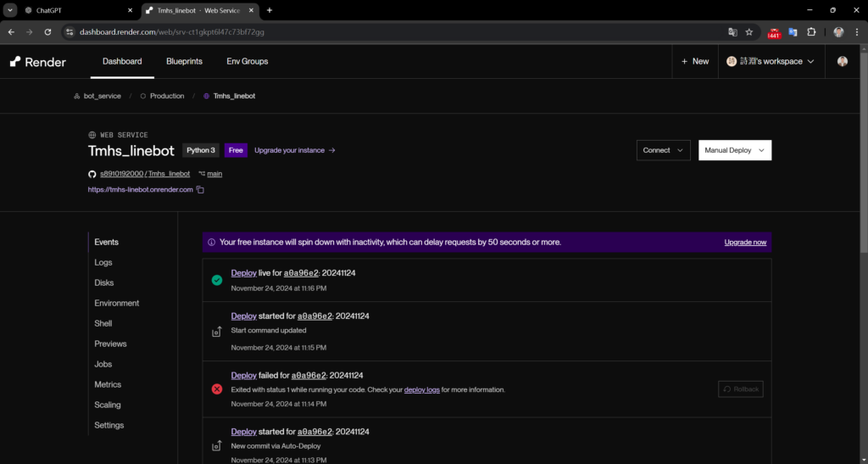Click the GitHub icon beside the repository name
Viewport: 868px width, 464px height.
(92, 174)
